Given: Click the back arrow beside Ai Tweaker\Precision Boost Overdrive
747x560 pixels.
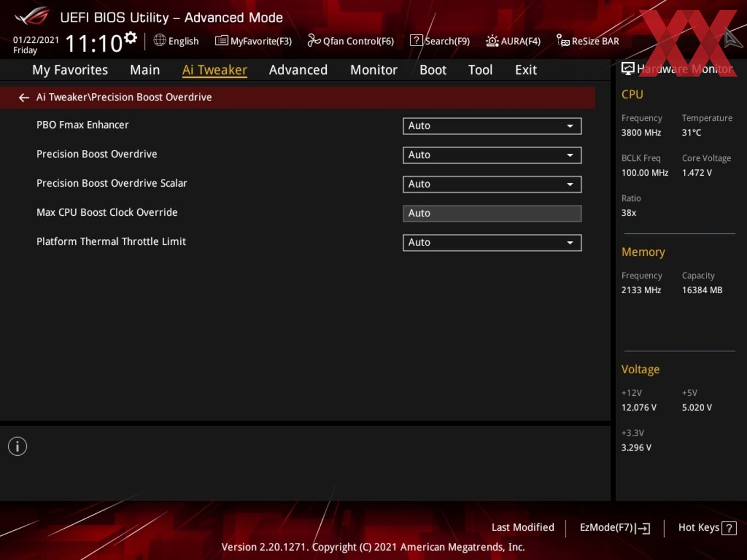Looking at the screenshot, I should pos(24,98).
